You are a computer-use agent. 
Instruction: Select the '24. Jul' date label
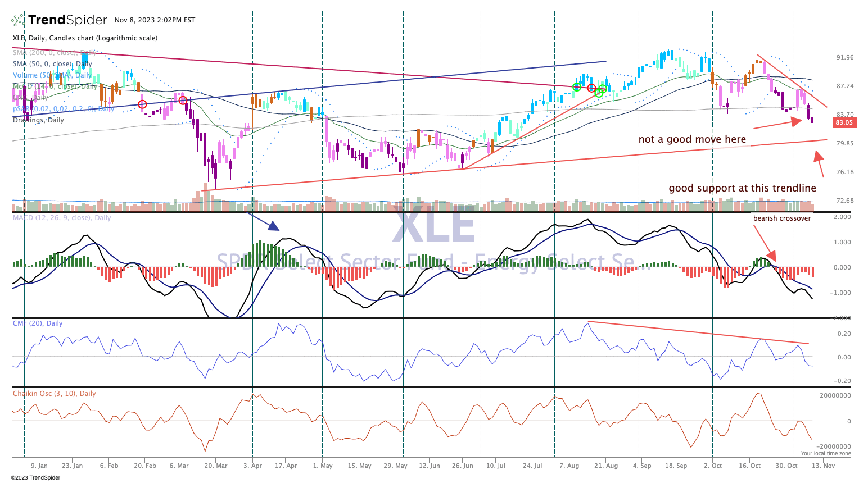coord(532,466)
